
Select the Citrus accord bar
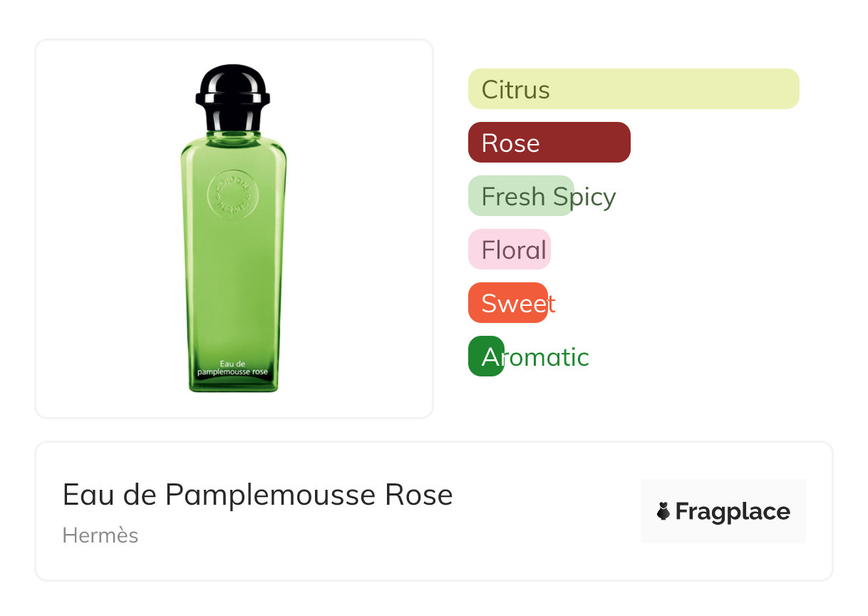point(633,89)
